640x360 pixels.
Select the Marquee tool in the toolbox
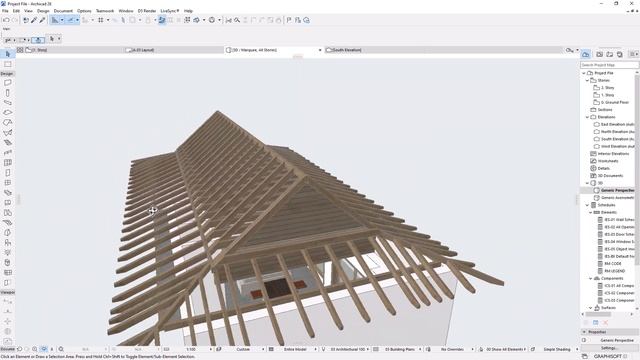[x=7, y=64]
